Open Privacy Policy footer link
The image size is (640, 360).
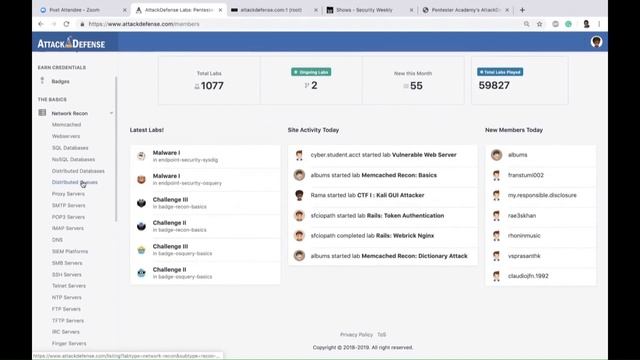click(x=356, y=334)
